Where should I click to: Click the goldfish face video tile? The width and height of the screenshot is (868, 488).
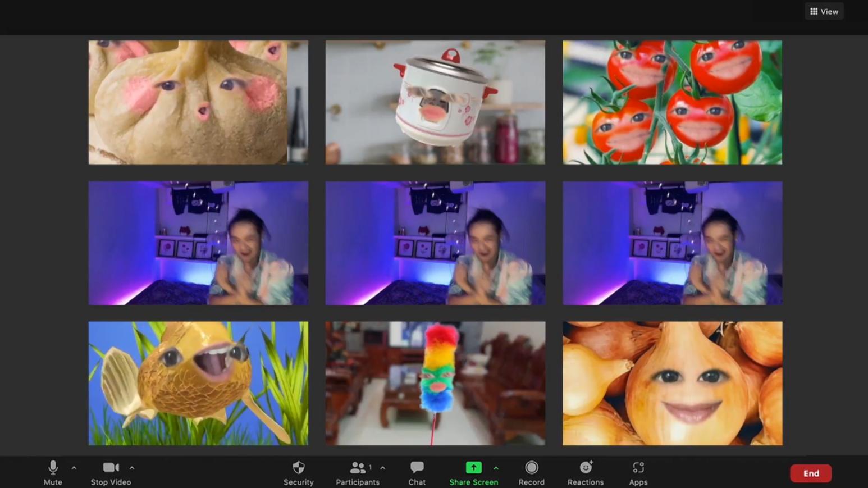pos(198,383)
